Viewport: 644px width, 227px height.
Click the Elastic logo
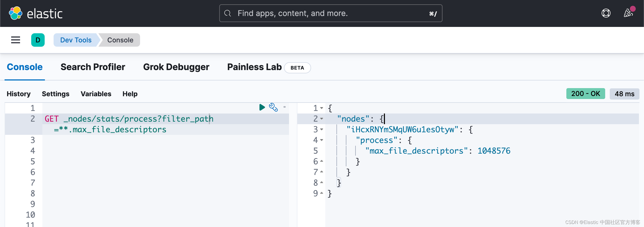tap(36, 13)
